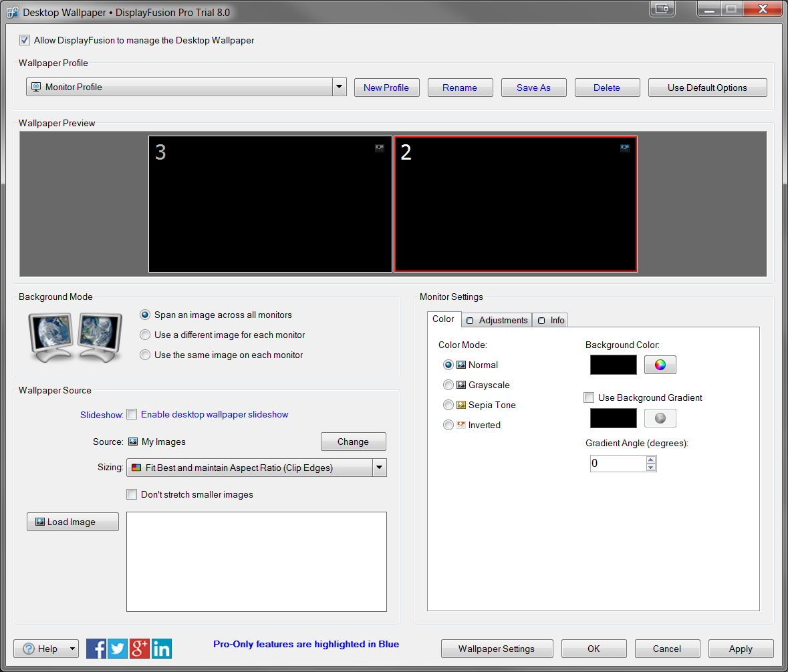Open the Google Plus link icon
Screen dimensions: 788x672
[x=140, y=649]
